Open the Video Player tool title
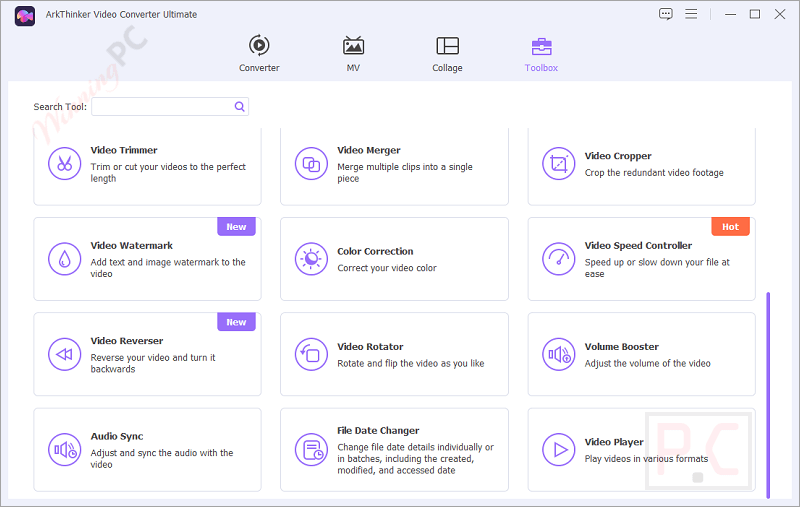800x507 pixels. tap(614, 442)
